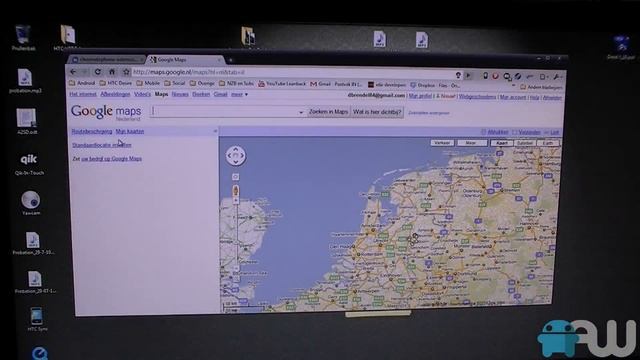Screen dimensions: 640x360
Task: Open the Mijn kaarten link
Action: pyautogui.click(x=130, y=131)
